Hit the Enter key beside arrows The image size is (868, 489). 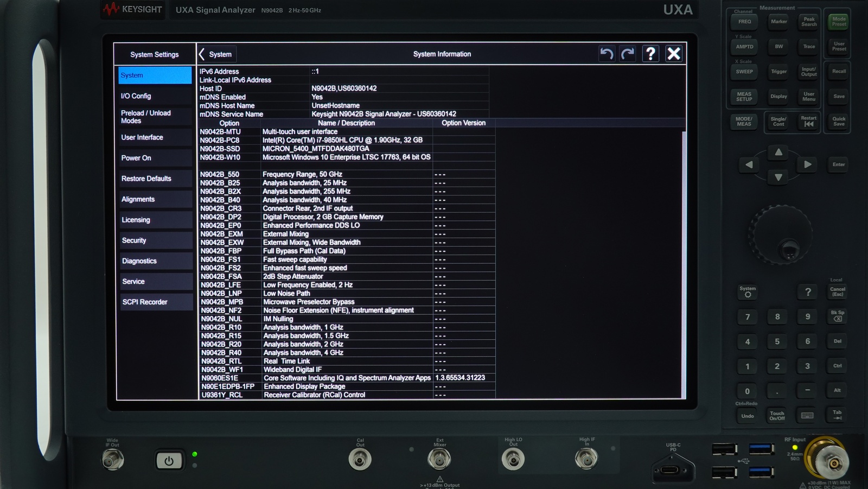(x=839, y=164)
